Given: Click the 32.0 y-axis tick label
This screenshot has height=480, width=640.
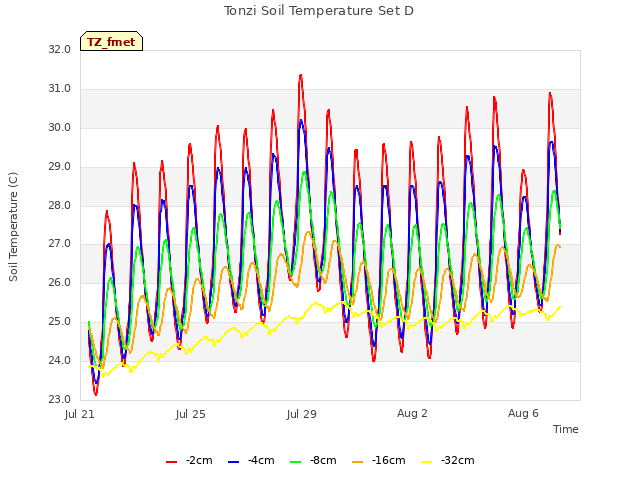Looking at the screenshot, I should click(60, 50).
